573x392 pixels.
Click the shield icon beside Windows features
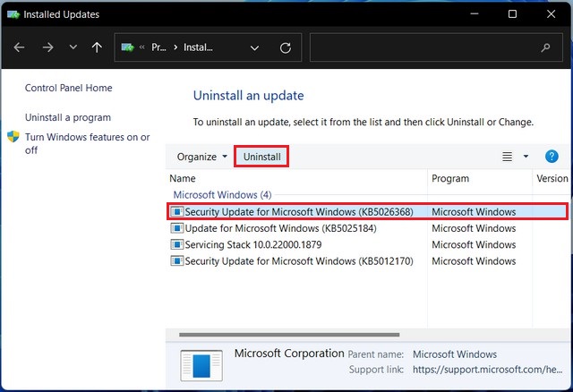(13, 137)
